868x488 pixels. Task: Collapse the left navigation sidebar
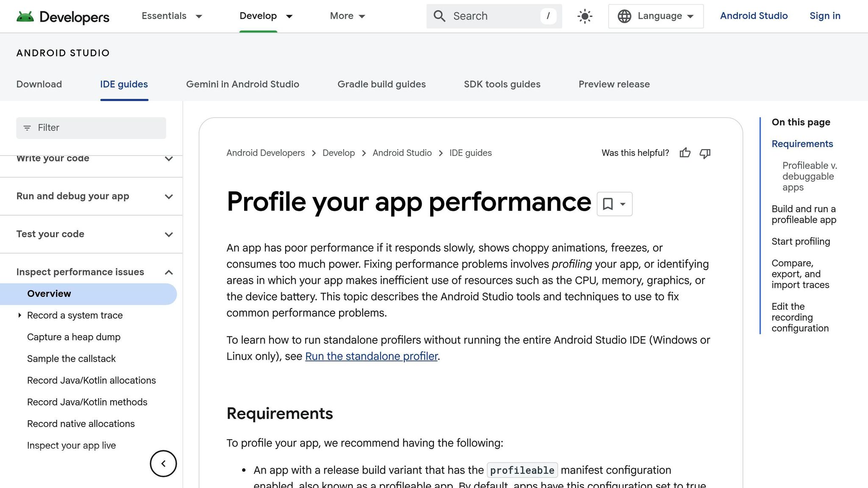(163, 463)
